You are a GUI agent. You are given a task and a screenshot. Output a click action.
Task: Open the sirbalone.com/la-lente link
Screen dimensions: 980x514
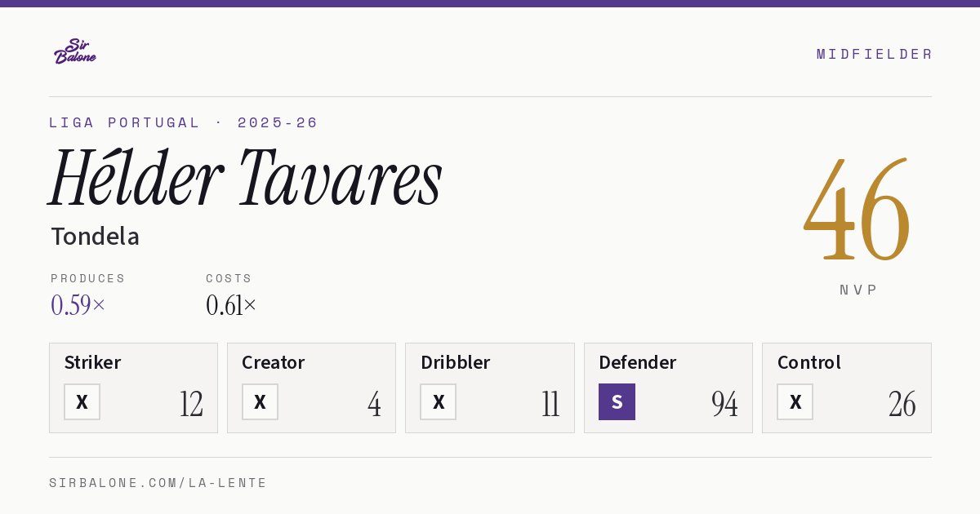pos(158,483)
